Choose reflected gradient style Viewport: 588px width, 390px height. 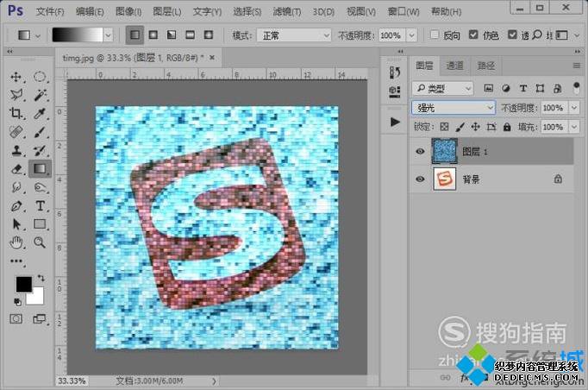pos(191,35)
